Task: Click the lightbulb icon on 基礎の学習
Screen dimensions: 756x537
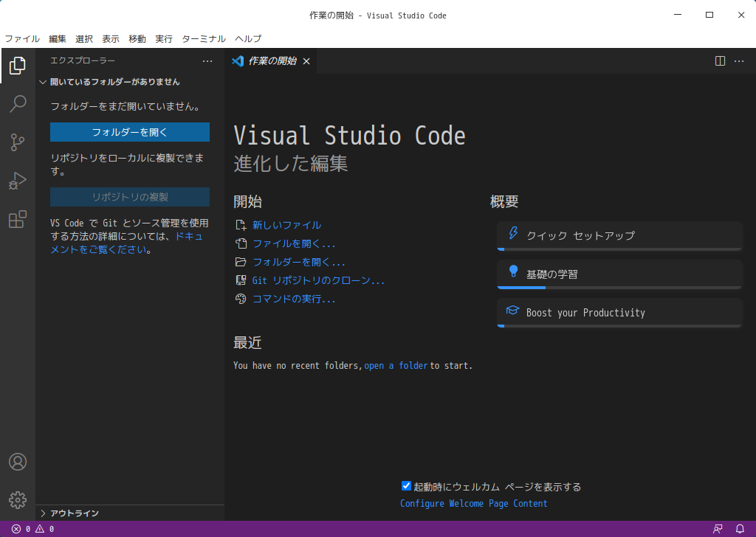Action: tap(513, 271)
